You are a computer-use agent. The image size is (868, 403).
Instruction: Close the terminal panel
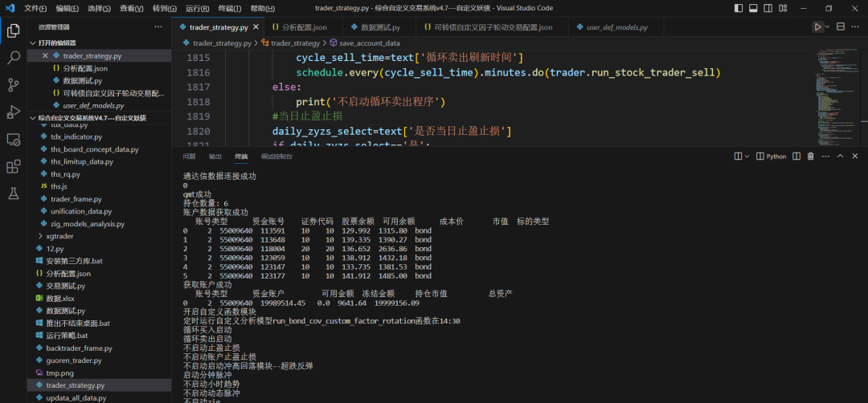pos(854,157)
